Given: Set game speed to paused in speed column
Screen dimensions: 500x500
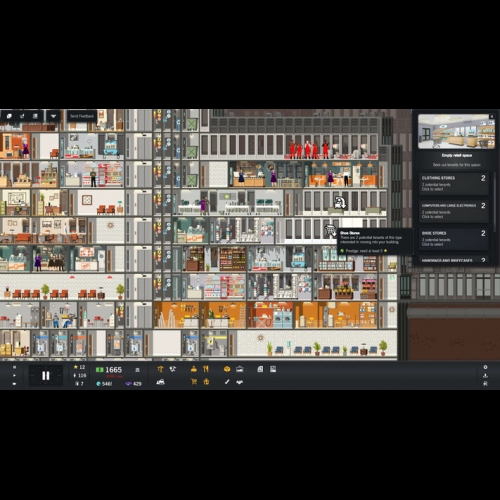Looking at the screenshot, I should [x=14, y=367].
